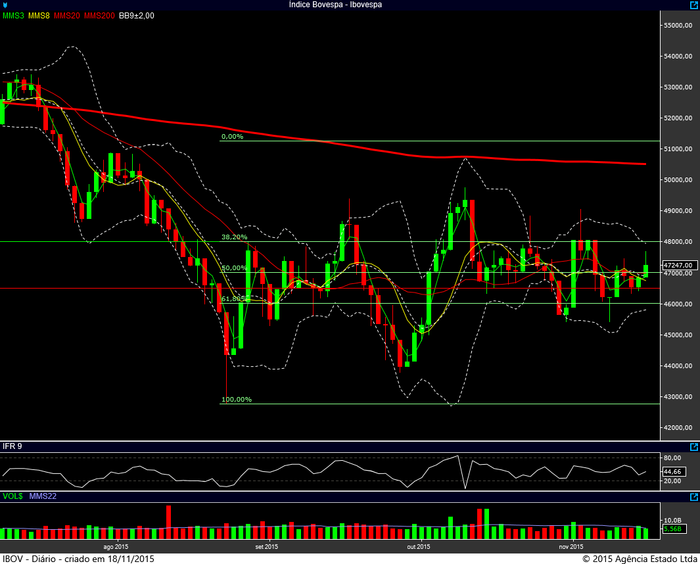Click the set 2015 date label
This screenshot has height=564, width=700.
pyautogui.click(x=267, y=547)
